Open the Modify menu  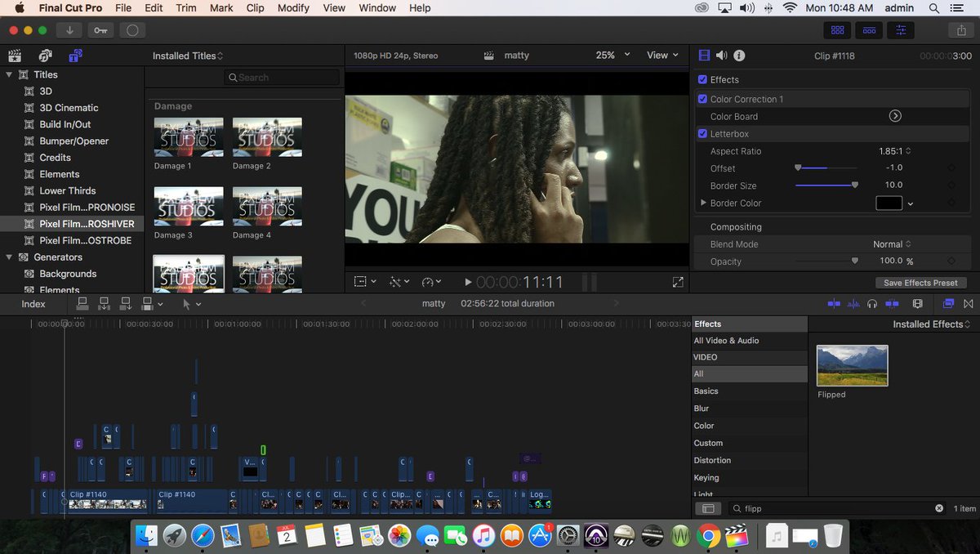click(293, 8)
